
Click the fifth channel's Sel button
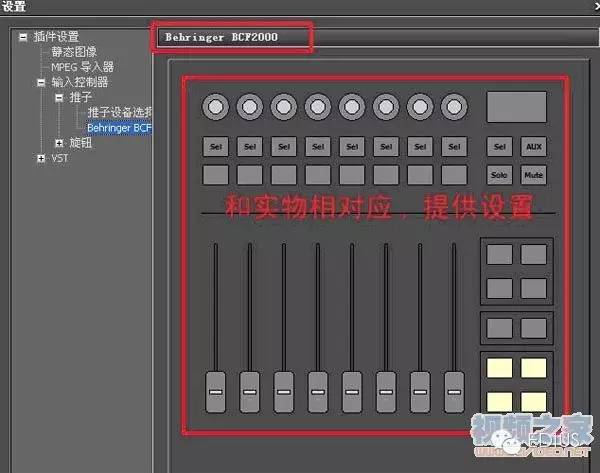tap(352, 147)
